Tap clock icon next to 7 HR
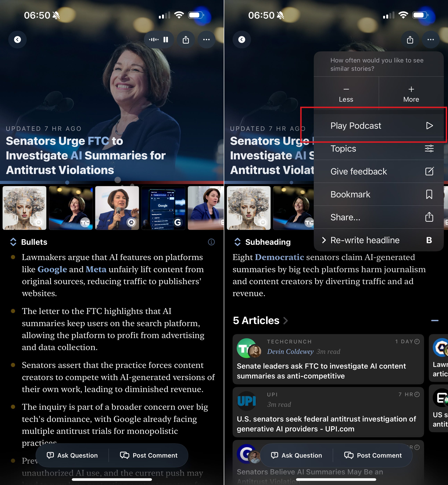The width and height of the screenshot is (448, 485). click(x=417, y=394)
